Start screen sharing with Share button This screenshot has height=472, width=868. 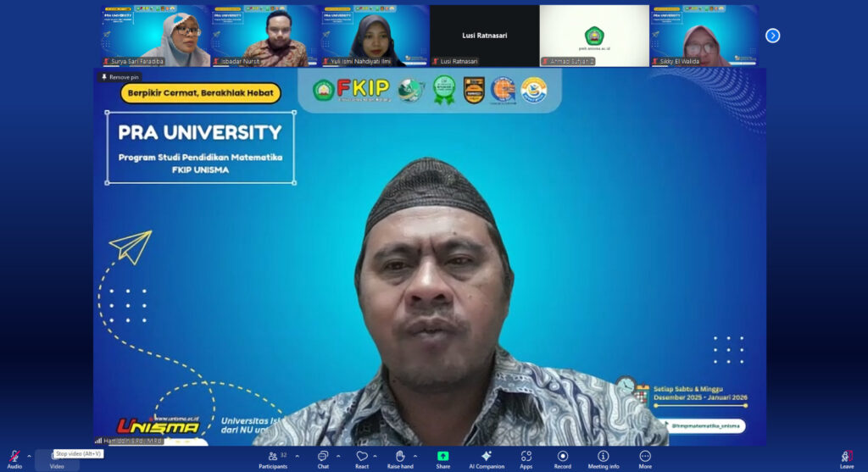coord(442,459)
